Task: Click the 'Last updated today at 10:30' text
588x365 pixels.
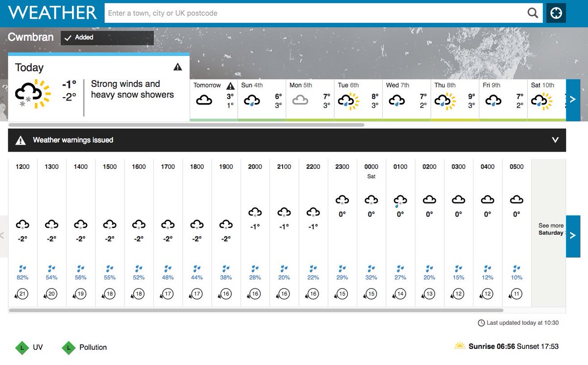Action: click(x=523, y=323)
